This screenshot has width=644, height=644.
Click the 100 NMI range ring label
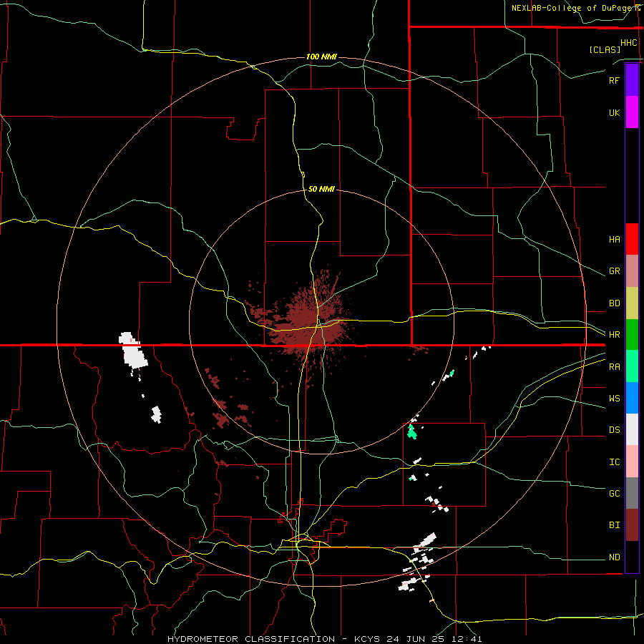click(x=321, y=57)
